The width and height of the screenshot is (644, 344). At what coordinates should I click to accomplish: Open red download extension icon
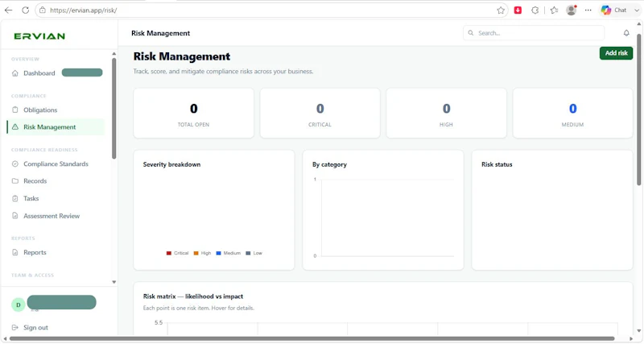518,10
